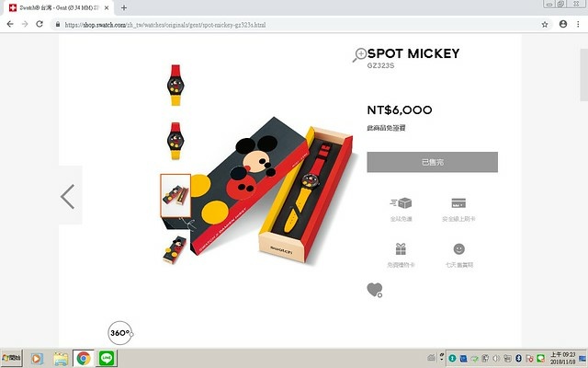Click the address bar URL field
The height and width of the screenshot is (368, 588).
coord(296,25)
